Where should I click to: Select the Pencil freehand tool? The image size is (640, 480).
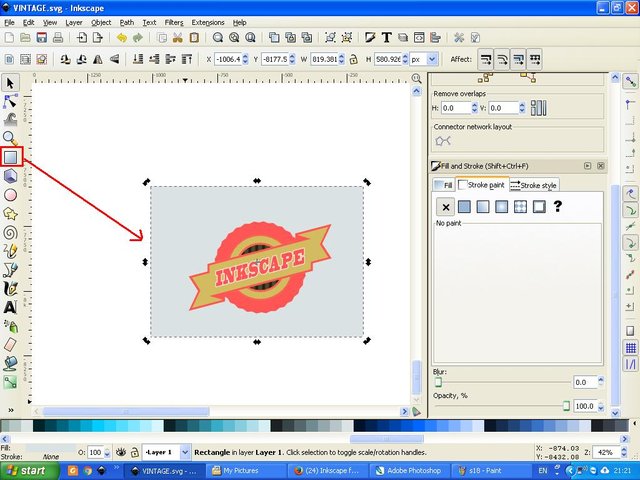(10, 251)
